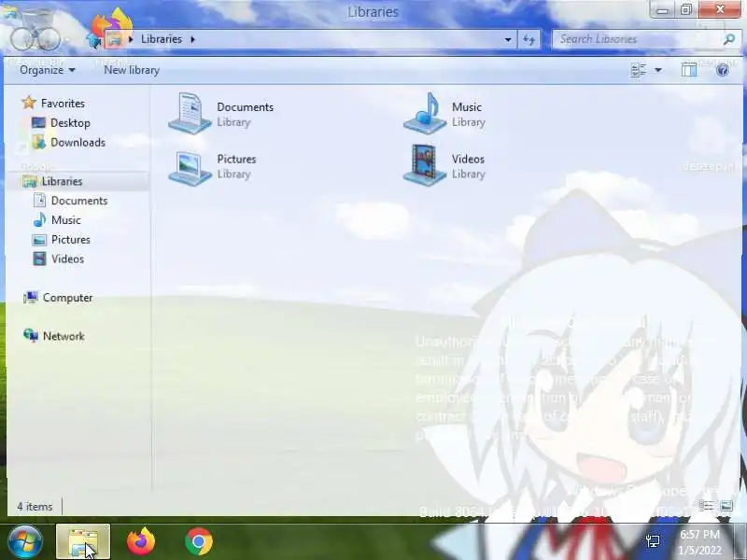This screenshot has width=747, height=560.
Task: Open Network in navigation pane
Action: 54,336
